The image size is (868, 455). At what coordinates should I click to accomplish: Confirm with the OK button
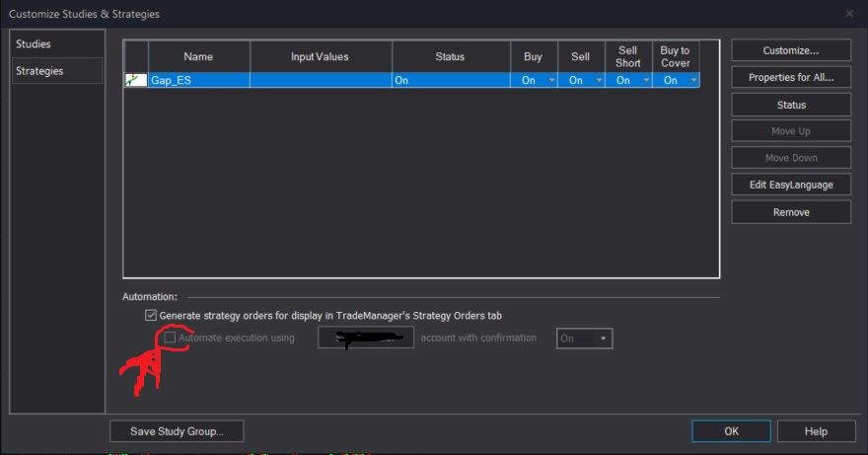pos(731,431)
